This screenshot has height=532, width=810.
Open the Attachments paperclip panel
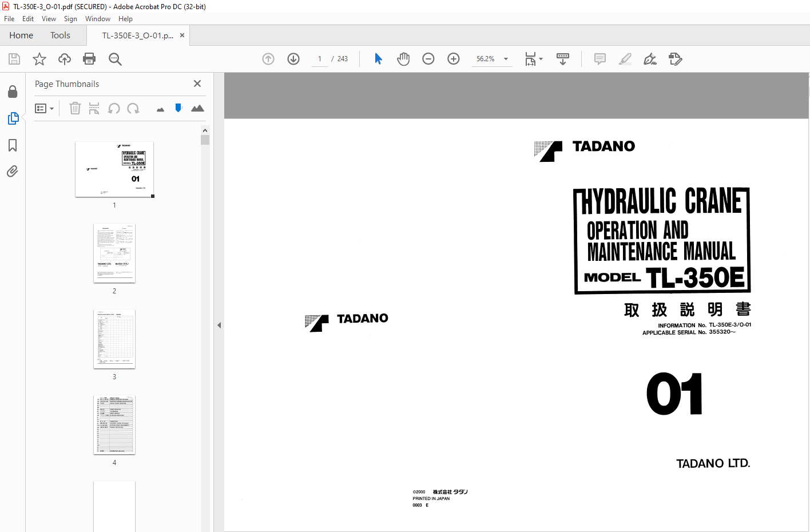13,172
